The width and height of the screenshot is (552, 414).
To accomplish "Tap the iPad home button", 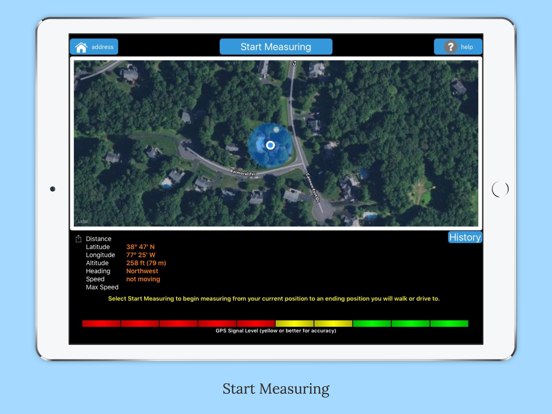I will pyautogui.click(x=500, y=189).
